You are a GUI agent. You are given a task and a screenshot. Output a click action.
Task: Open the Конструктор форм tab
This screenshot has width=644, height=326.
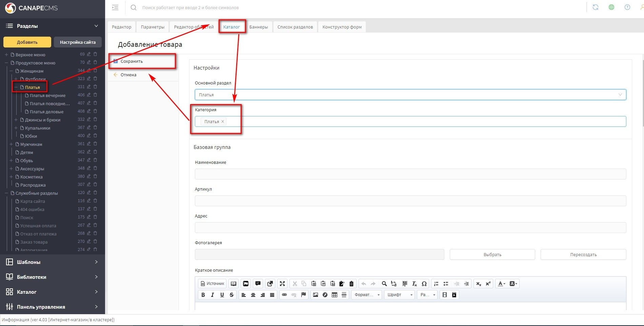point(342,27)
